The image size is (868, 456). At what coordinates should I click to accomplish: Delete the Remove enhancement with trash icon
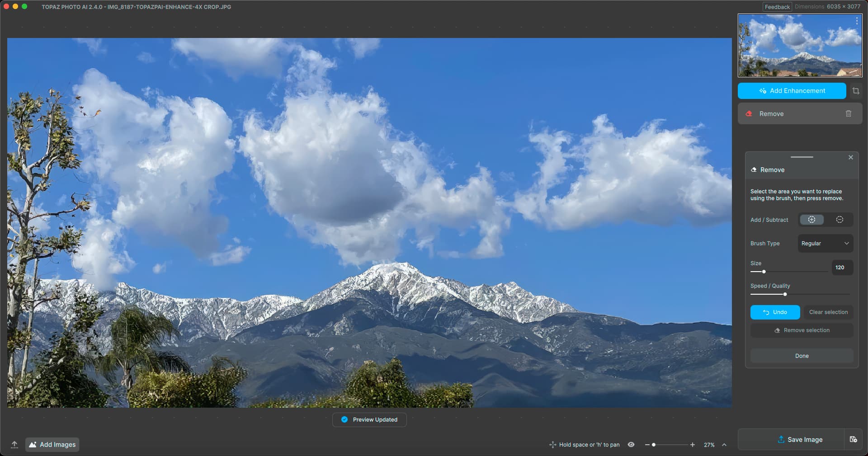tap(848, 114)
